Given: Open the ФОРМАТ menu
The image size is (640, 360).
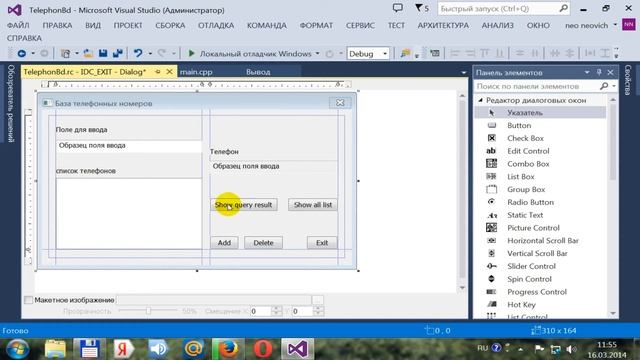Looking at the screenshot, I should point(316,25).
